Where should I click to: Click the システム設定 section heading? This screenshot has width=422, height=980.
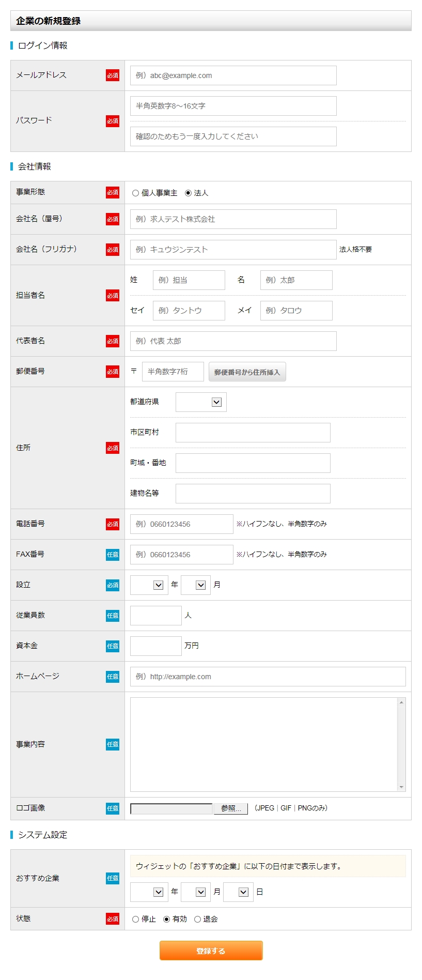tap(43, 835)
